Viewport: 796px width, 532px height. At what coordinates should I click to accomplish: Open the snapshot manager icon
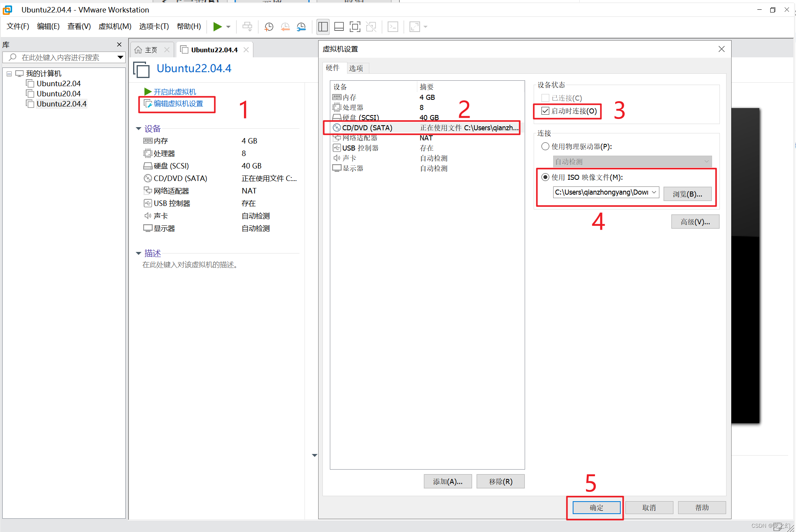click(301, 27)
